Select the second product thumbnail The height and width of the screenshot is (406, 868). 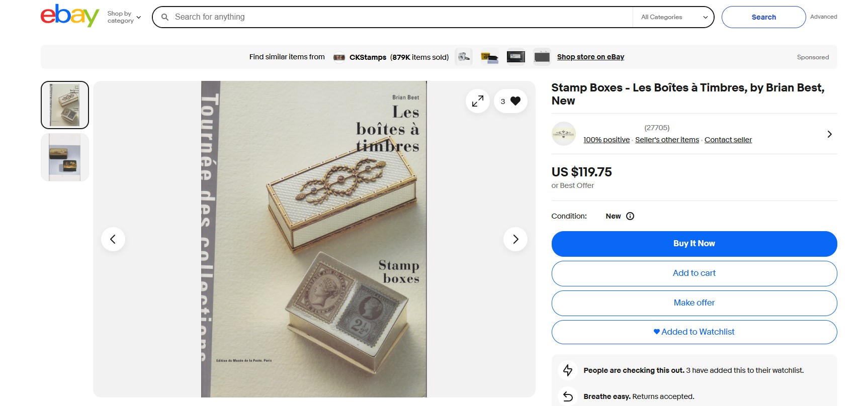point(65,157)
